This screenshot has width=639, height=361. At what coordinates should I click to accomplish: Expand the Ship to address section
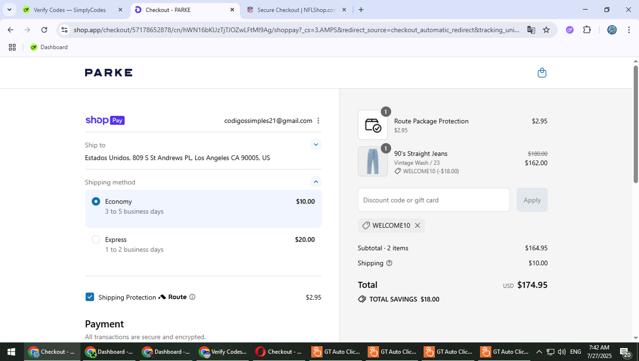click(315, 144)
